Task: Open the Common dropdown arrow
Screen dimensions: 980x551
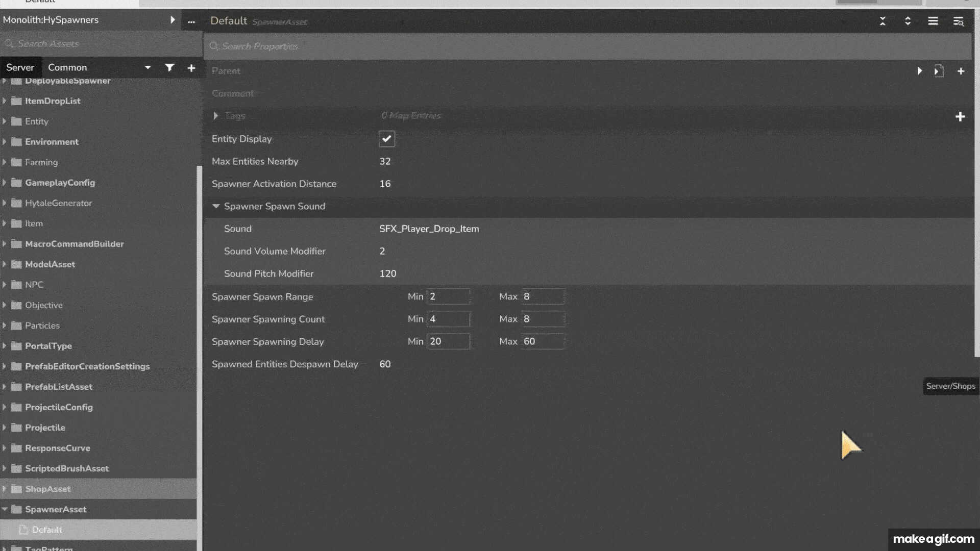Action: coord(148,67)
